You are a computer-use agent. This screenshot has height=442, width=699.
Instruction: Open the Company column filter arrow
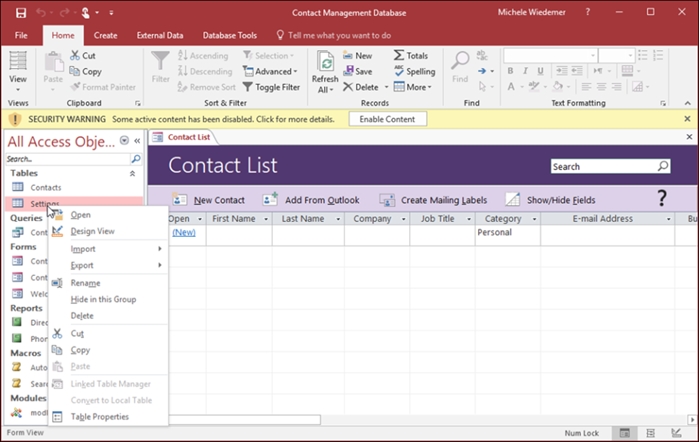403,219
